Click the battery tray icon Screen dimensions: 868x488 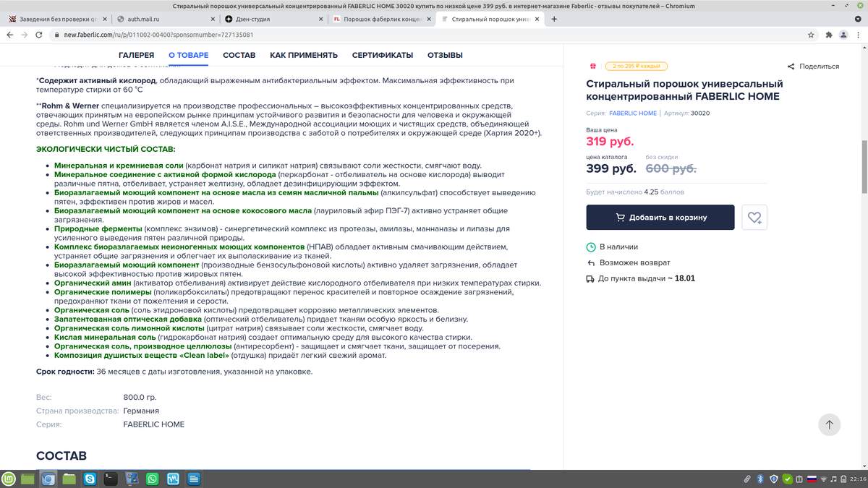click(x=843, y=479)
